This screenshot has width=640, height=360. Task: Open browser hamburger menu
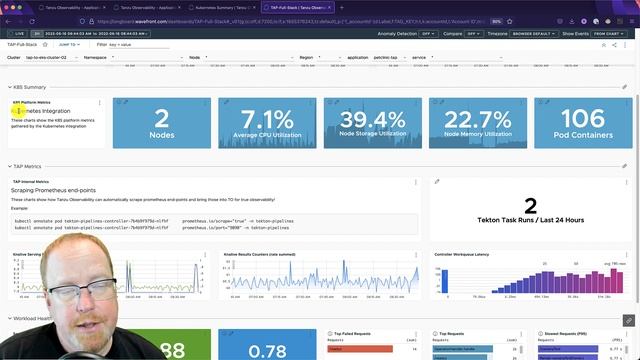pos(632,21)
